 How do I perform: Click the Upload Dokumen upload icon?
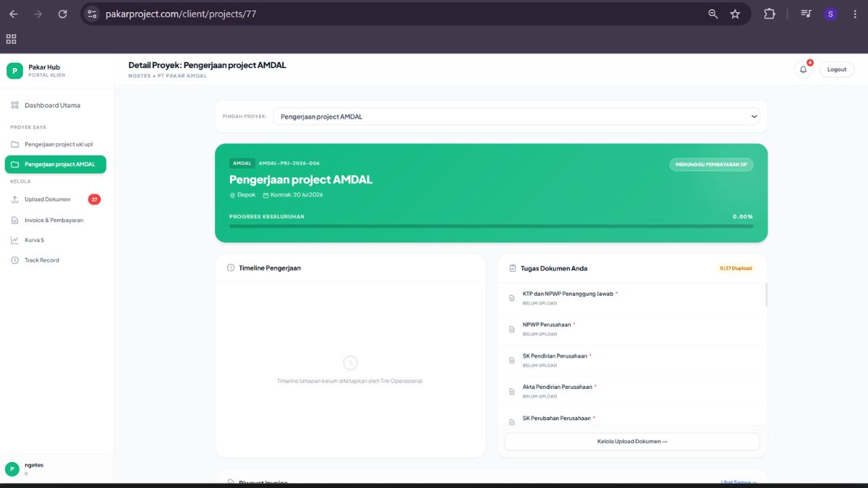click(x=14, y=200)
